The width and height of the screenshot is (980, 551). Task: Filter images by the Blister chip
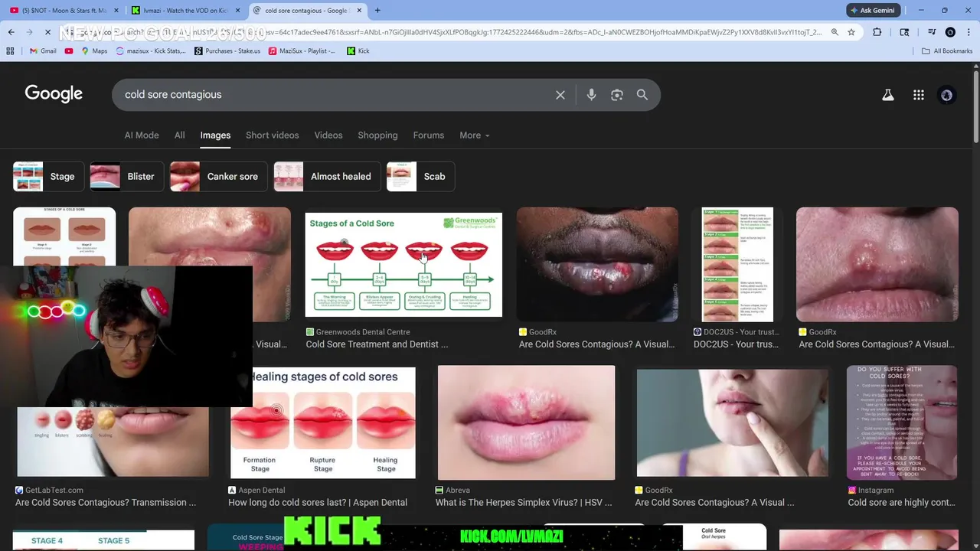[127, 176]
